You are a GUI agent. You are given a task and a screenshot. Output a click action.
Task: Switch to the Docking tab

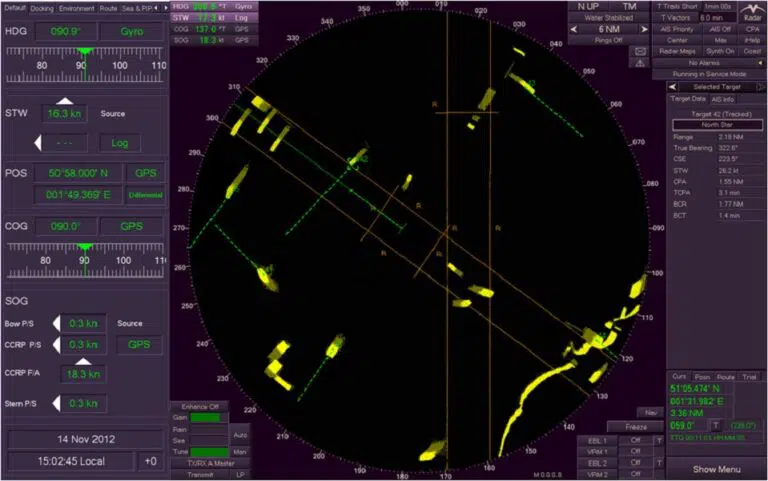pyautogui.click(x=42, y=7)
